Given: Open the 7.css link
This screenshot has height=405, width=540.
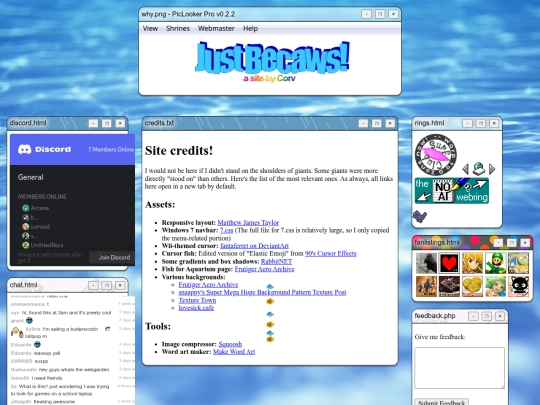Looking at the screenshot, I should coord(227,230).
